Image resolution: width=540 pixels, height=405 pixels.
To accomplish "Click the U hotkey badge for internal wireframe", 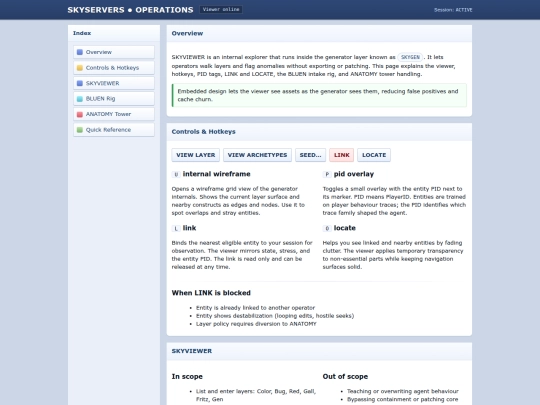I will pyautogui.click(x=176, y=174).
